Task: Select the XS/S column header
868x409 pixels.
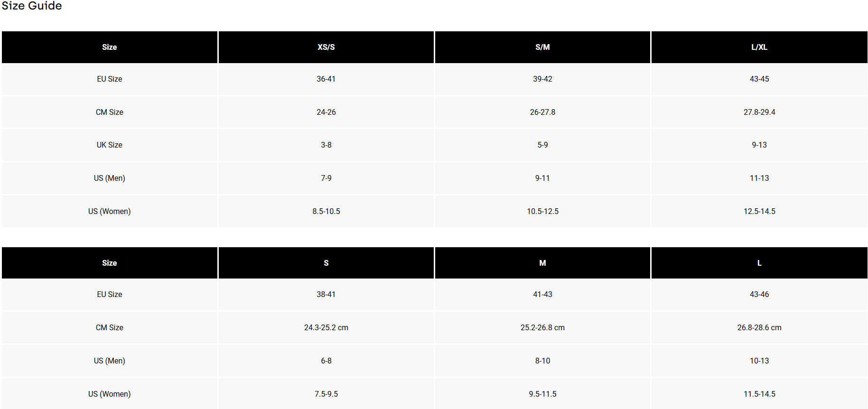Action: [326, 47]
